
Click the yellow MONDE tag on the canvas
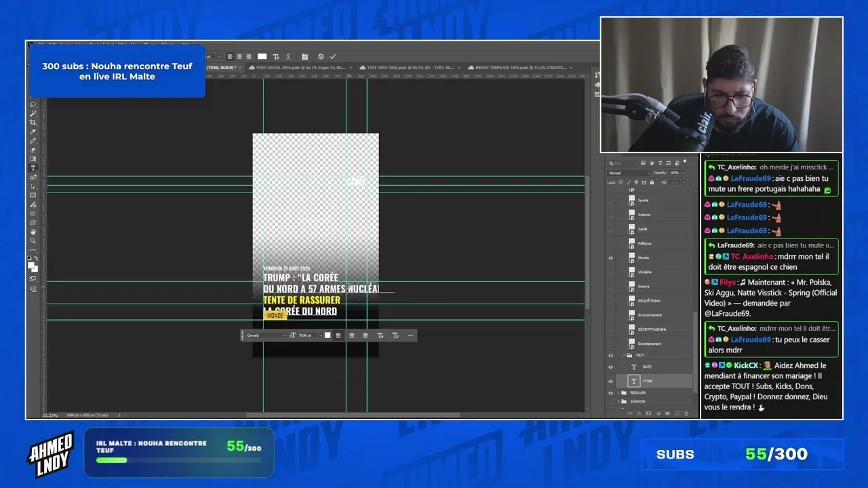pos(275,316)
